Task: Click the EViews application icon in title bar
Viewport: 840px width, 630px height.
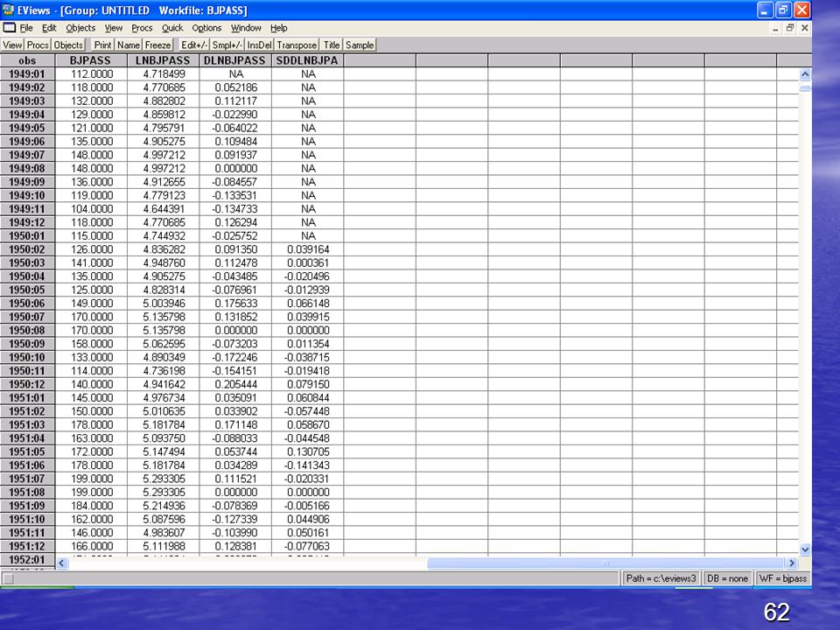Action: click(x=8, y=10)
